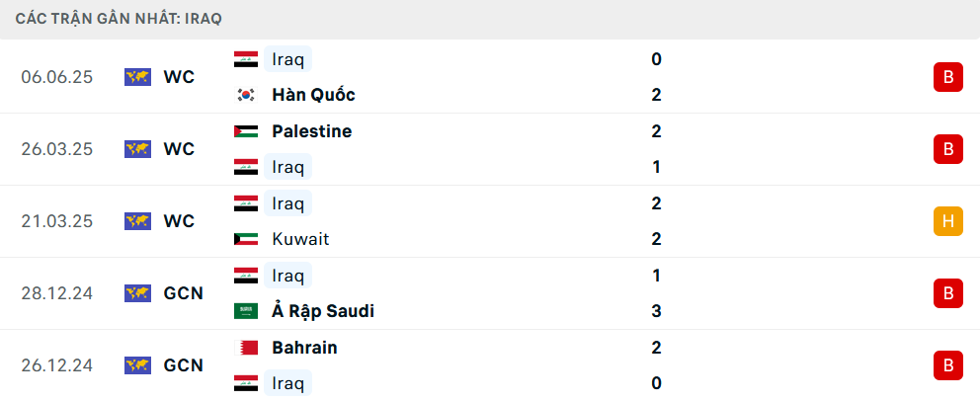The height and width of the screenshot is (401, 980).
Task: Click Iraq flag in the Kuwait match
Action: click(246, 203)
